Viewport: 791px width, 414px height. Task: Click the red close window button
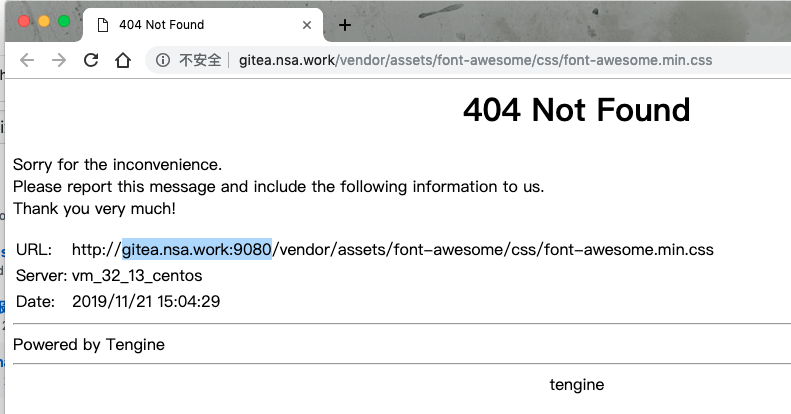tap(24, 21)
